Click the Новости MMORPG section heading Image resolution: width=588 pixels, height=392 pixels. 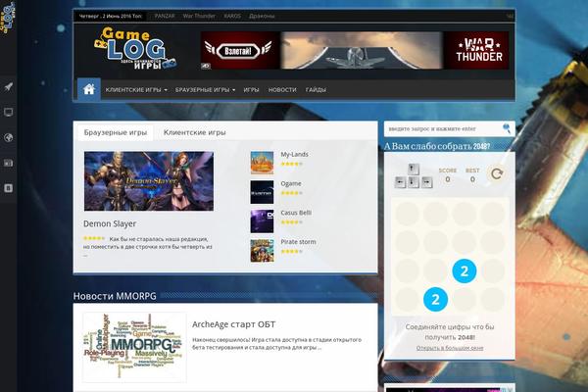tap(115, 296)
